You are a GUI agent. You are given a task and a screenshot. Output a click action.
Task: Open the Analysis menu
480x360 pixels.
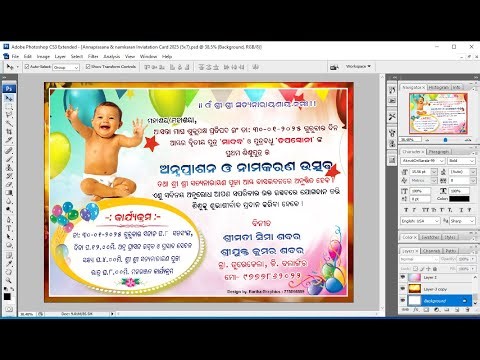[112, 57]
